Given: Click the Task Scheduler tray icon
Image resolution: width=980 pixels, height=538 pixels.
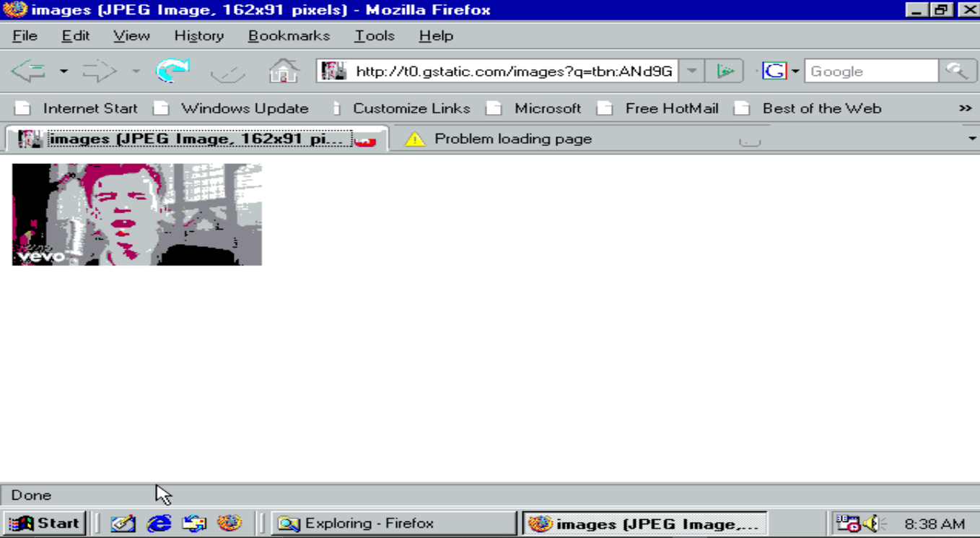Looking at the screenshot, I should pos(847,523).
